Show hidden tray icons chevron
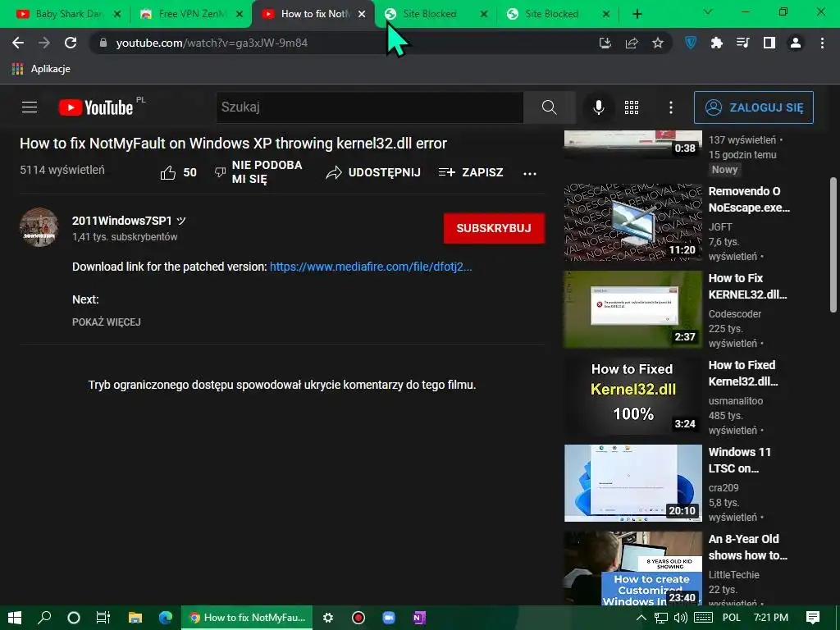The width and height of the screenshot is (840, 630). (641, 618)
